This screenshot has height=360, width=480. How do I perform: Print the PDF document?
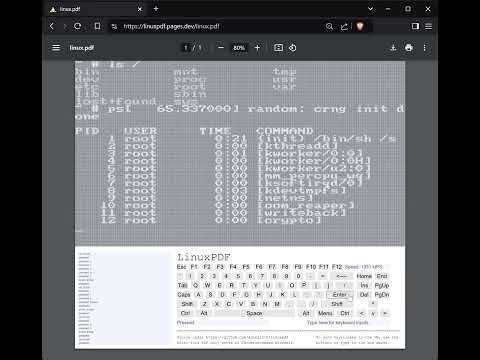pos(409,48)
